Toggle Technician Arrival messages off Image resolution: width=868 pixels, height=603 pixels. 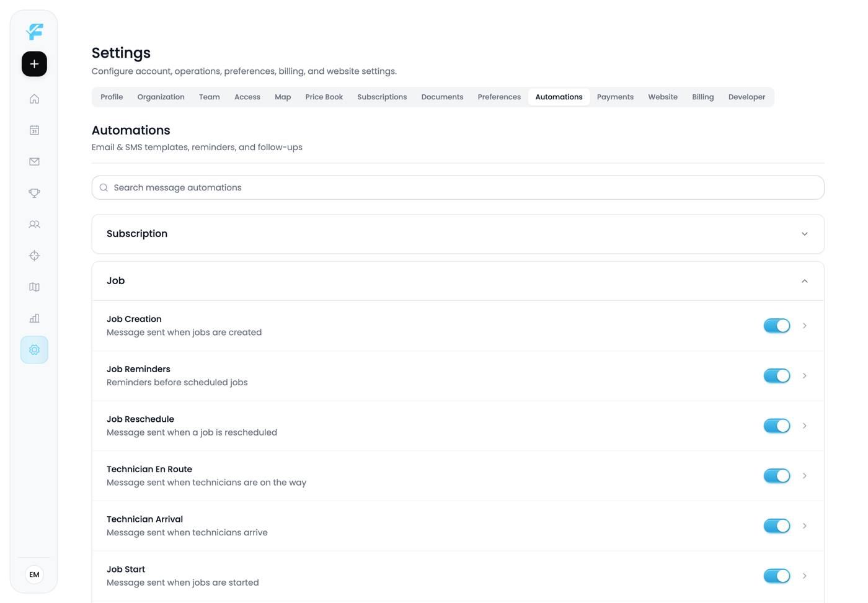point(777,526)
